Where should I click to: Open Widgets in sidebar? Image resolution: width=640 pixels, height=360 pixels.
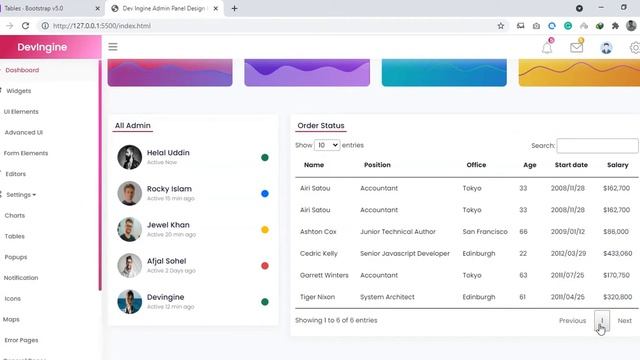pos(18,91)
